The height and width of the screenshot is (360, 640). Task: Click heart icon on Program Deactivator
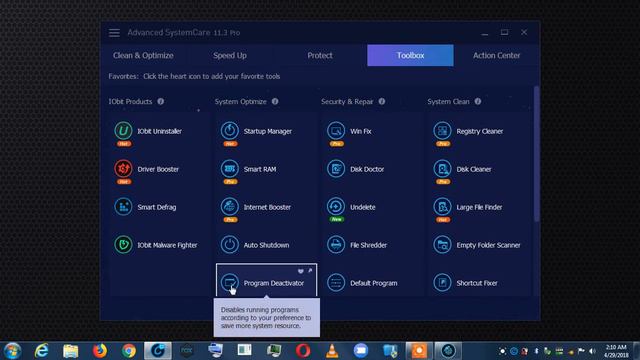pos(301,271)
